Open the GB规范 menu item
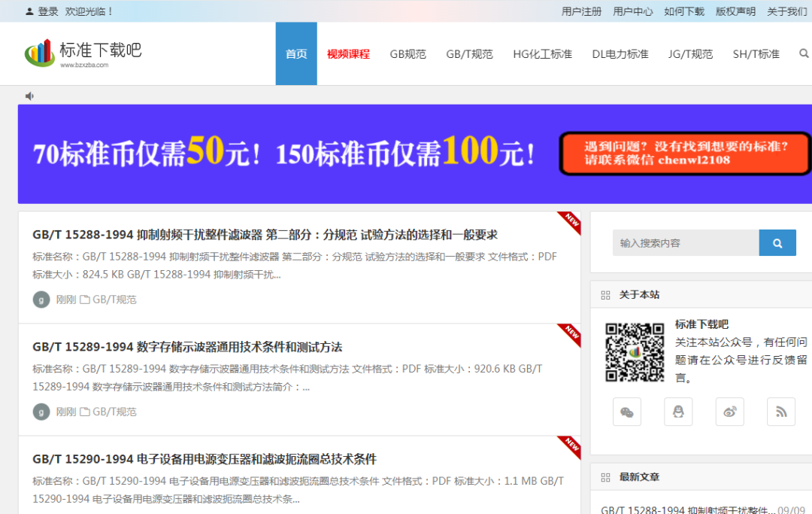 tap(408, 53)
